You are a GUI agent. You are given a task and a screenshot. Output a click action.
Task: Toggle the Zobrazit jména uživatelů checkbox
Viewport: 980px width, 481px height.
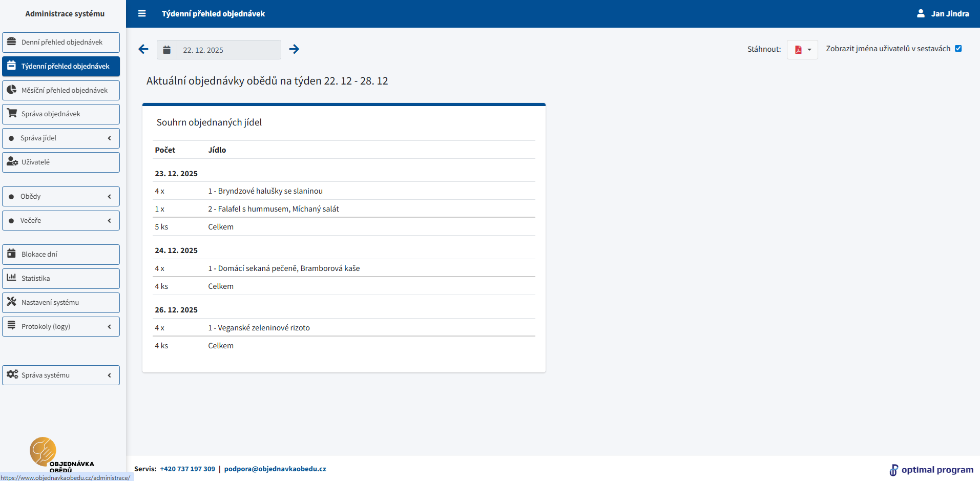(x=958, y=49)
